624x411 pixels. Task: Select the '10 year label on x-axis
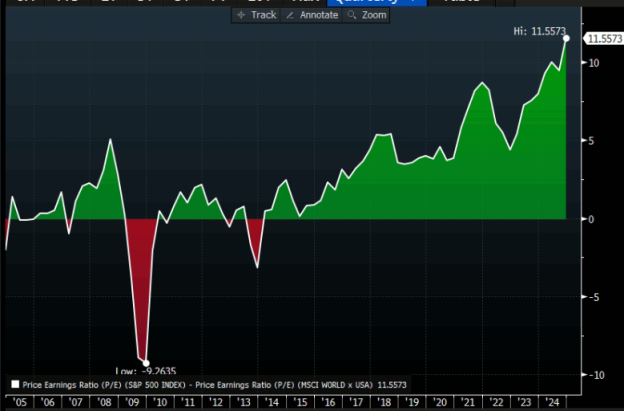pyautogui.click(x=159, y=401)
